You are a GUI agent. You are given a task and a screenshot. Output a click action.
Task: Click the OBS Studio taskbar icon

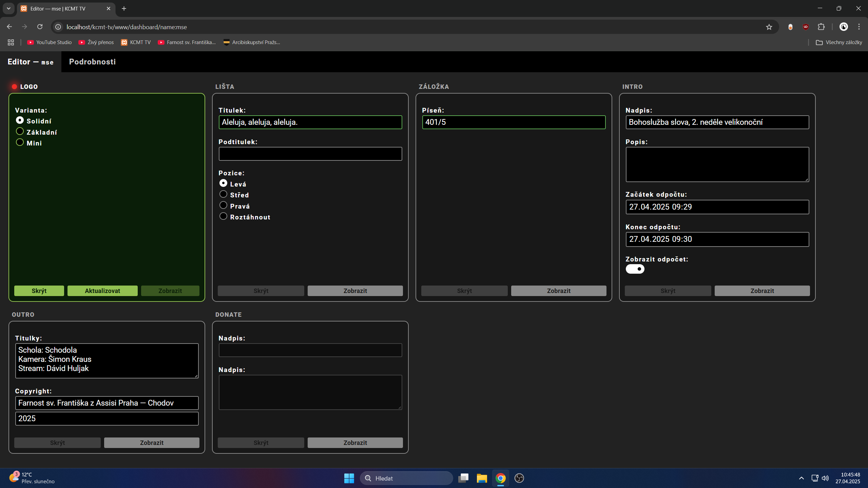519,478
